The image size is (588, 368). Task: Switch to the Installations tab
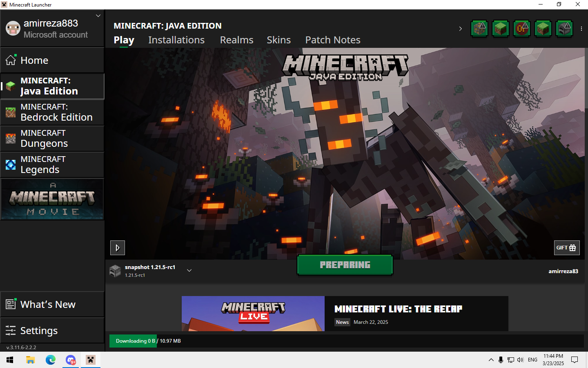tap(176, 40)
